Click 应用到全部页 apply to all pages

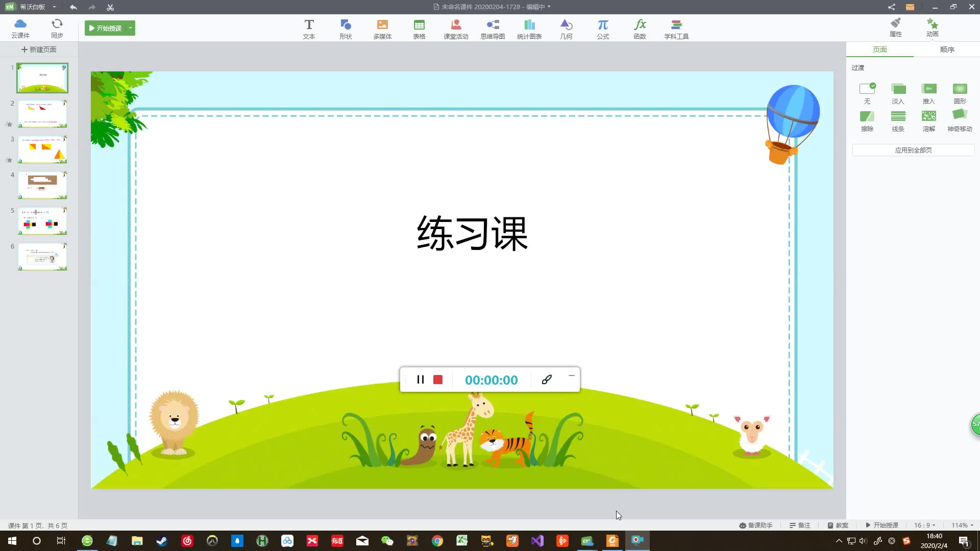pos(913,150)
